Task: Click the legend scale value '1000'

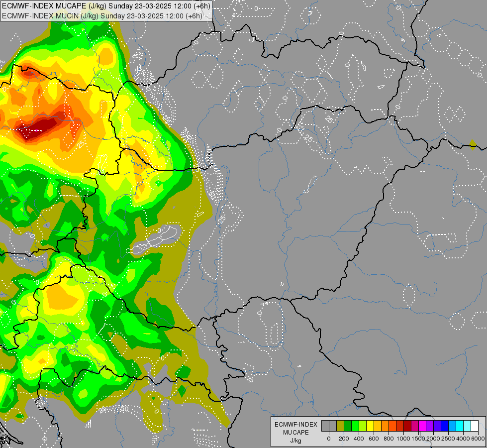Action: coord(403,439)
